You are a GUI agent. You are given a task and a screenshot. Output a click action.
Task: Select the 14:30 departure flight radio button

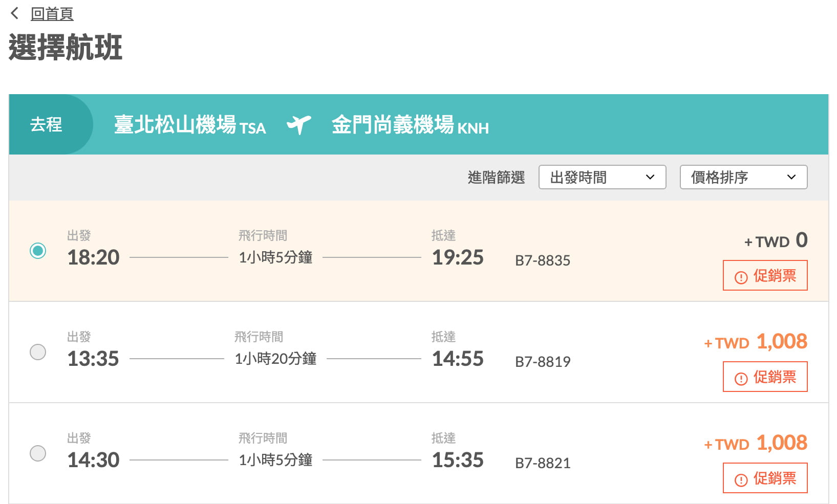coord(38,453)
